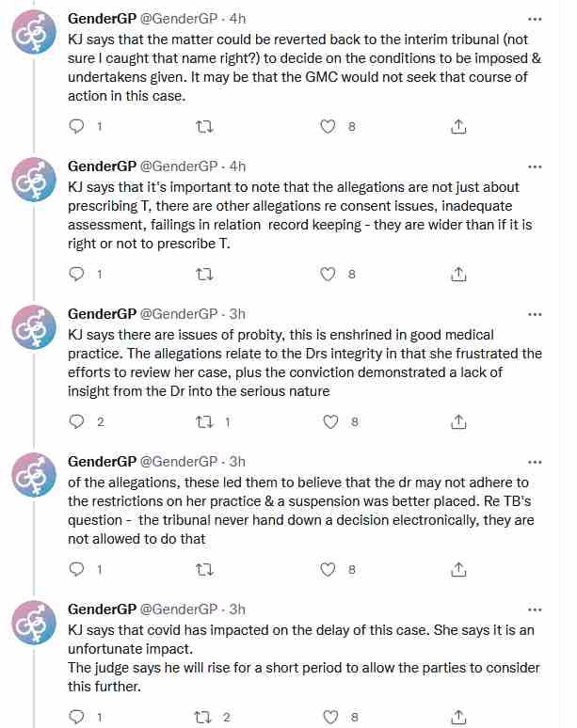This screenshot has height=728, width=577.
Task: Share the interim tribunal tweet
Action: point(458,126)
